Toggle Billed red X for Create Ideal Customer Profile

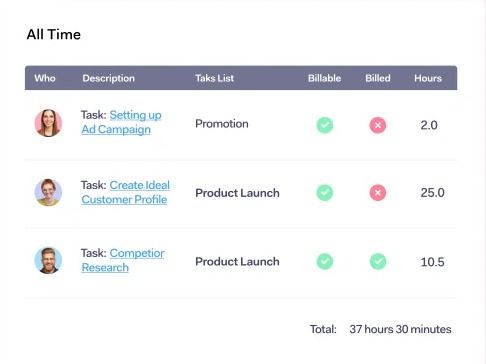click(x=378, y=193)
